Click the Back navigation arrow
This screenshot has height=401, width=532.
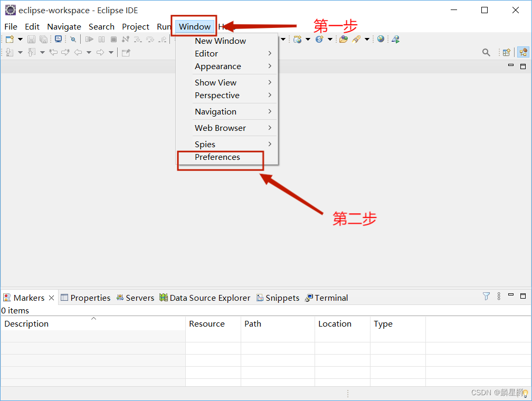click(x=78, y=52)
